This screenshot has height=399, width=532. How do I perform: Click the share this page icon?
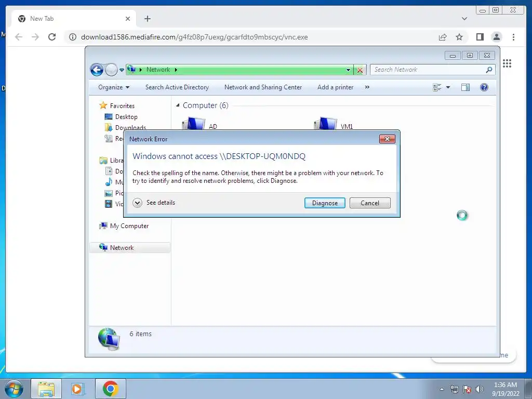443,37
